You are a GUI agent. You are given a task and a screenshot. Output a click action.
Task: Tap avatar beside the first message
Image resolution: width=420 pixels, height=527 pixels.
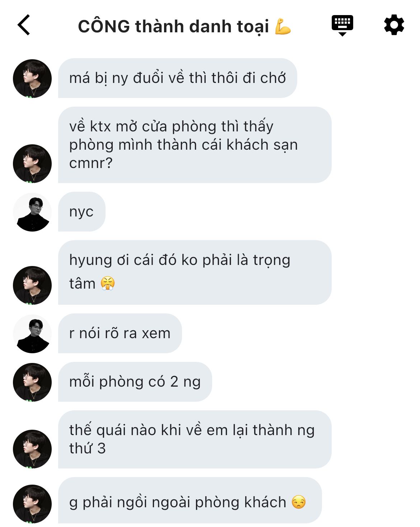32,78
